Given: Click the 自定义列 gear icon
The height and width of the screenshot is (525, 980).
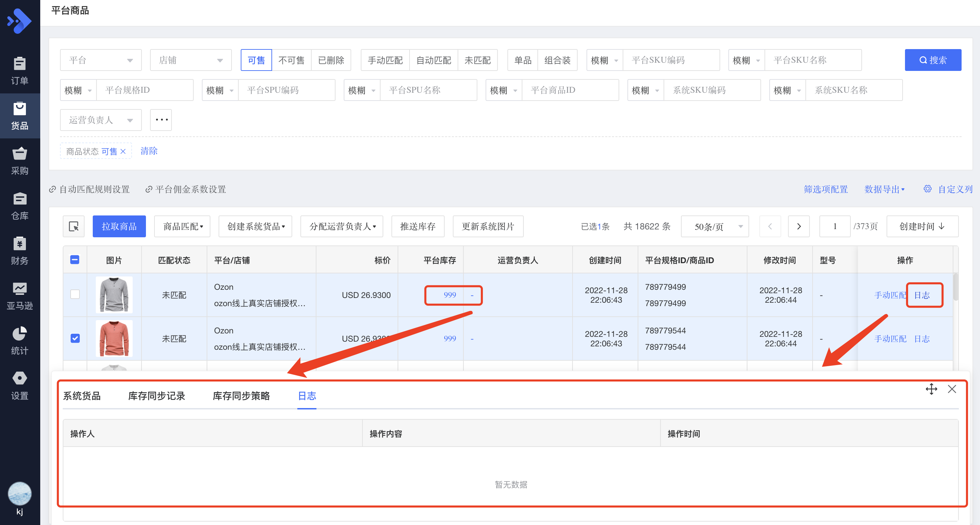Looking at the screenshot, I should click(927, 189).
